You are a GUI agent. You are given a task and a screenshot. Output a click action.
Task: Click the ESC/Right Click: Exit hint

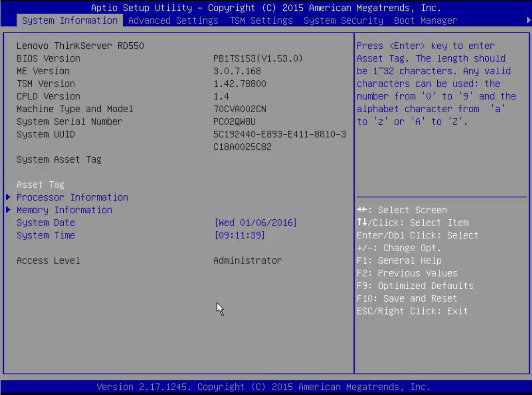(412, 311)
